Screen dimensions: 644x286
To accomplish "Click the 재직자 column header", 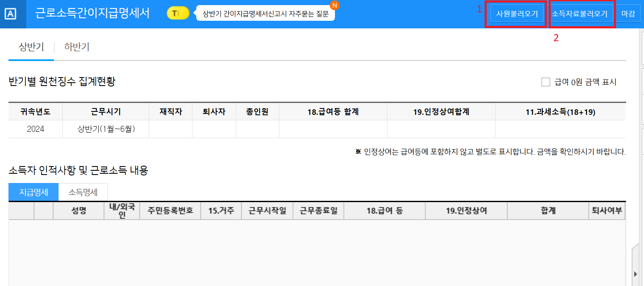I will click(x=171, y=112).
